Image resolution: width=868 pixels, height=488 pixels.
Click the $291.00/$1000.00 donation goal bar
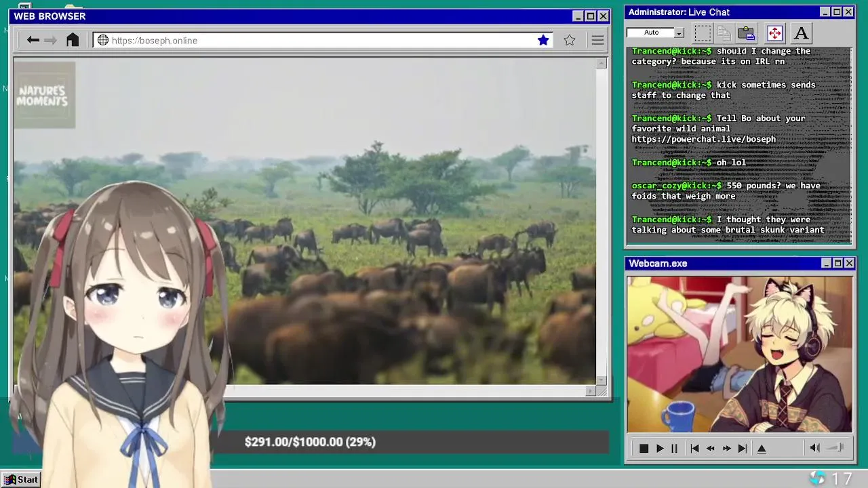[x=310, y=442]
